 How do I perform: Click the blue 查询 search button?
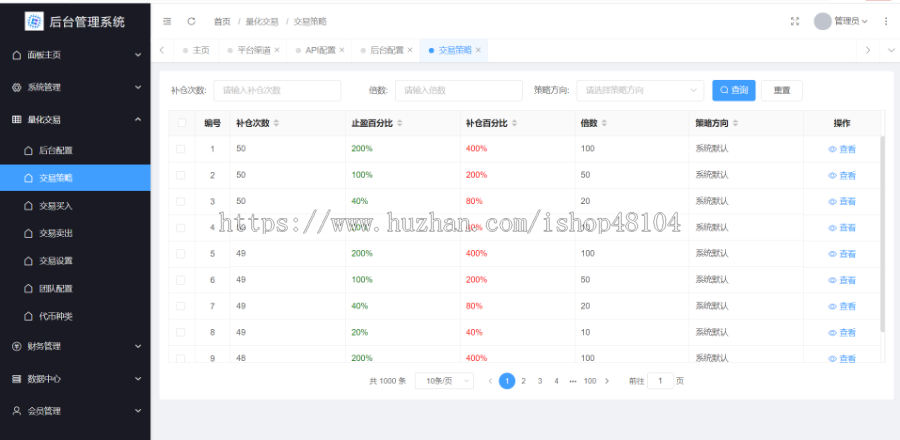point(734,90)
